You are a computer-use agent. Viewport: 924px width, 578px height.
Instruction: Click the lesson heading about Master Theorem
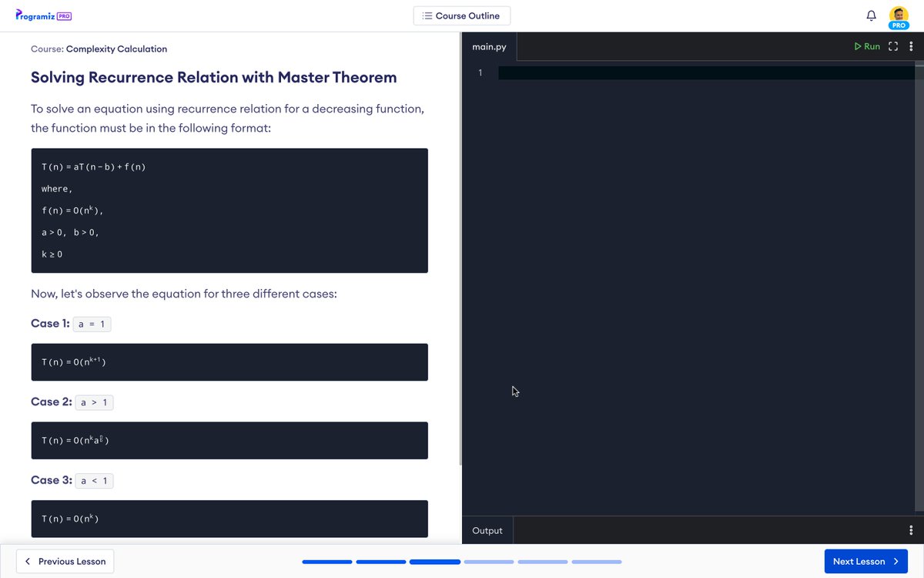tap(214, 77)
